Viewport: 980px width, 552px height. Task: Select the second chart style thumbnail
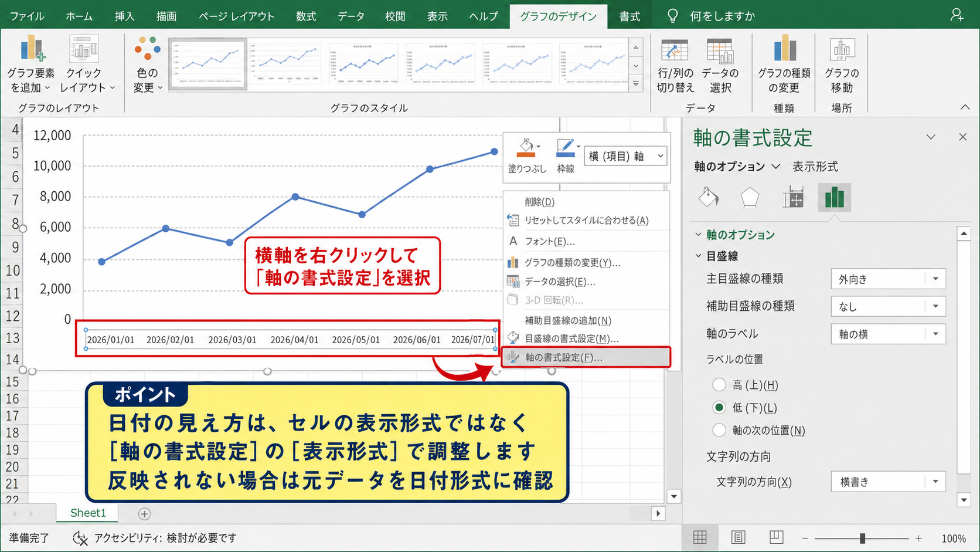point(285,64)
